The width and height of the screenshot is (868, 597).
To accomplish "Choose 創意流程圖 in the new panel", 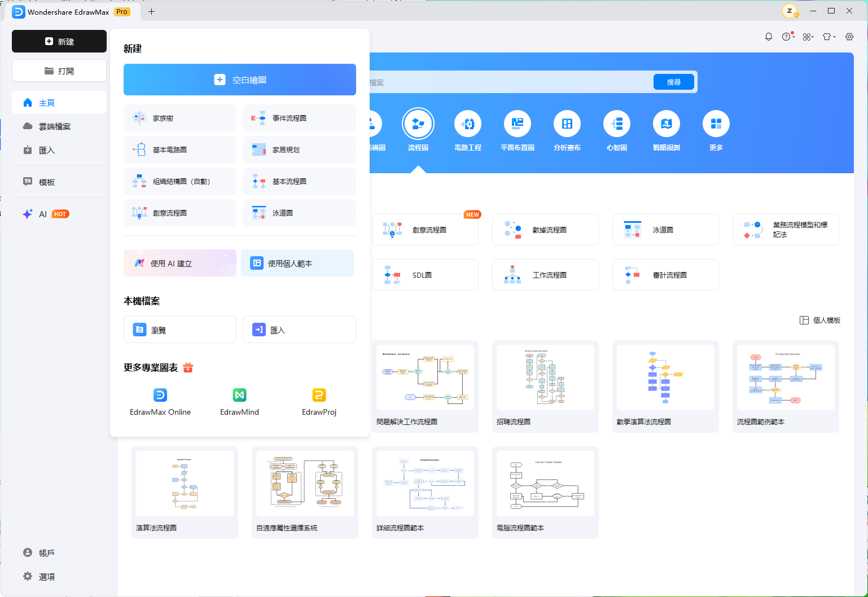I will coord(180,213).
